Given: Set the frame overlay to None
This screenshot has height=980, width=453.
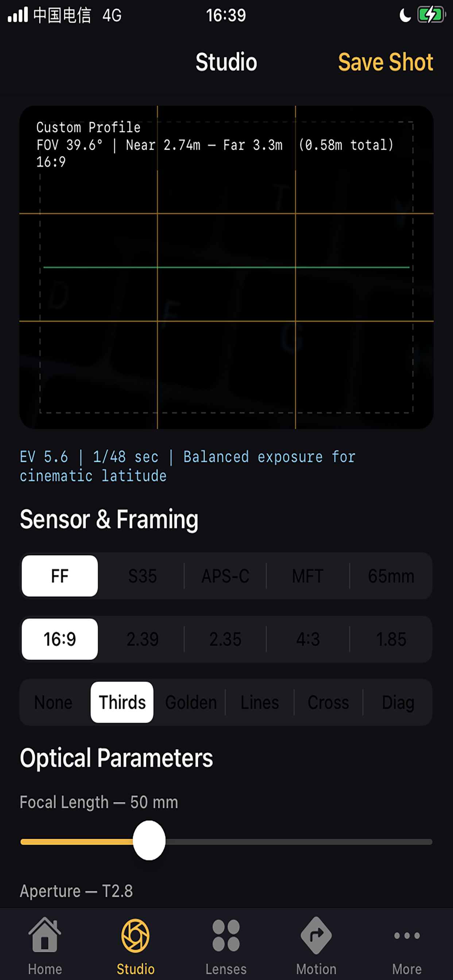Looking at the screenshot, I should [x=53, y=702].
